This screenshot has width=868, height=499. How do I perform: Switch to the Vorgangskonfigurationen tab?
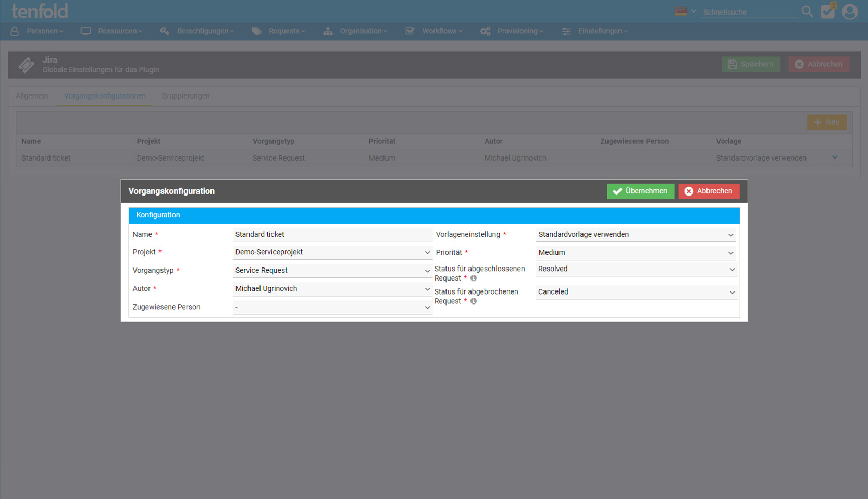click(105, 96)
